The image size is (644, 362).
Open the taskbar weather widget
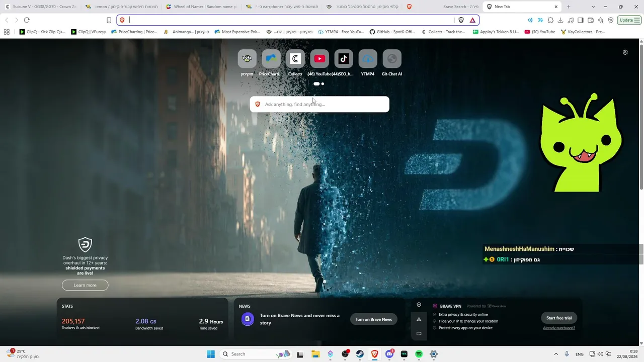click(23, 354)
